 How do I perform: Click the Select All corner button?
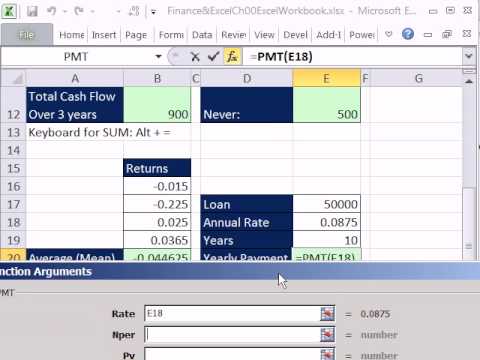13,78
